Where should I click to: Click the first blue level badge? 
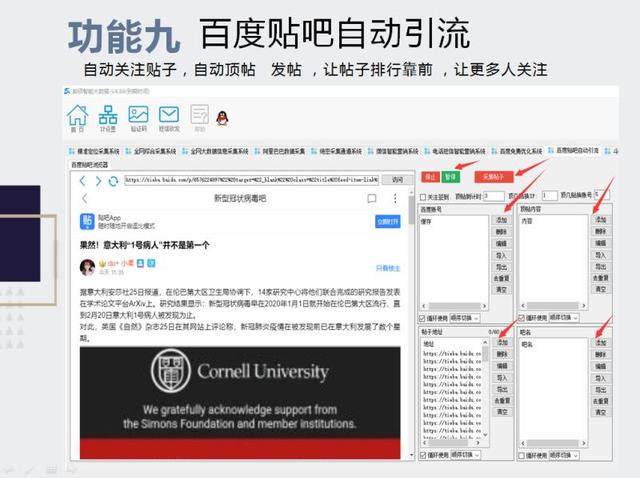pos(140,264)
